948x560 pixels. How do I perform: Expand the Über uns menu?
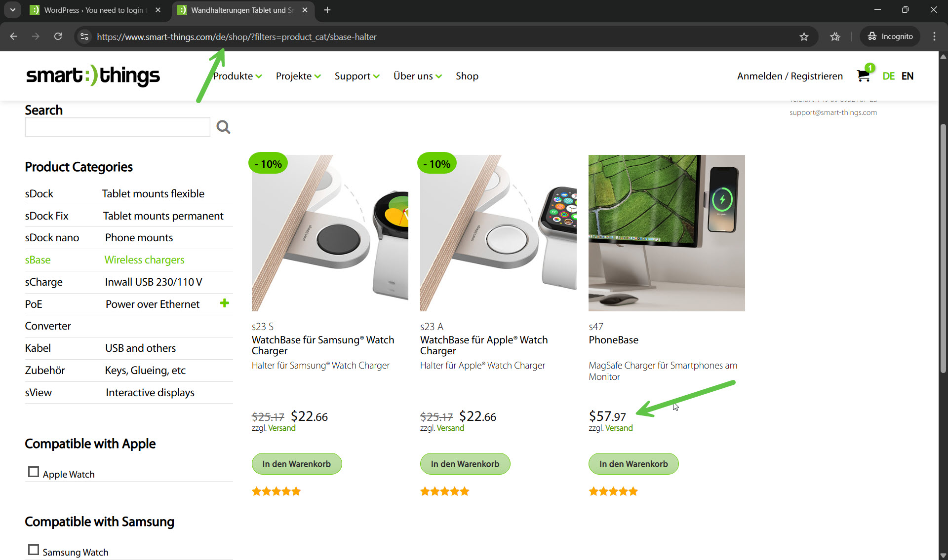pos(418,76)
